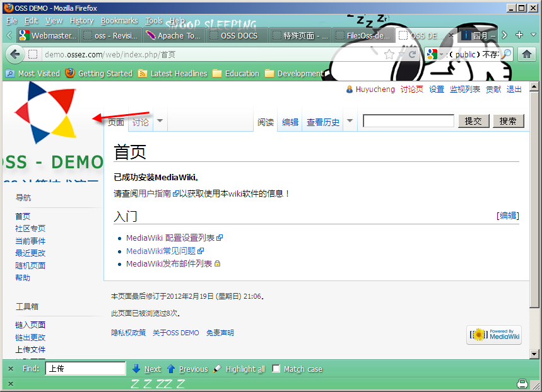The height and width of the screenshot is (392, 542).
Task: Open the Firefox home page icon
Action: click(526, 54)
